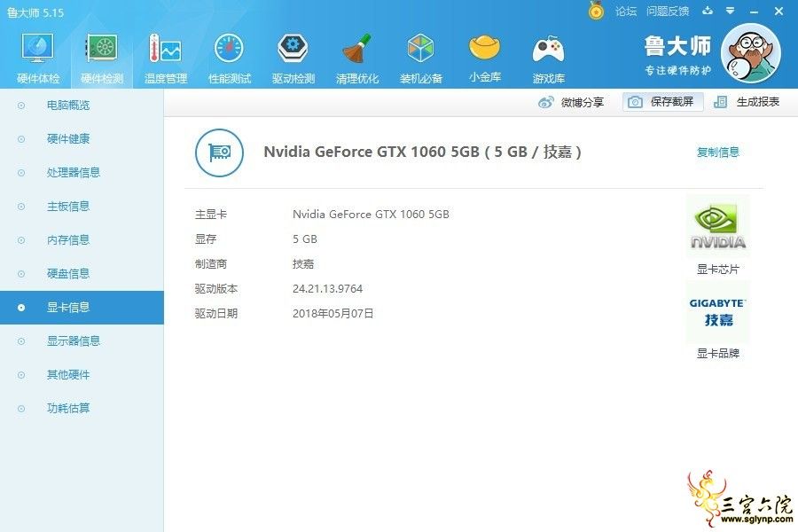Click the 驱动日期 field label
This screenshot has height=532, width=798.
pos(216,314)
